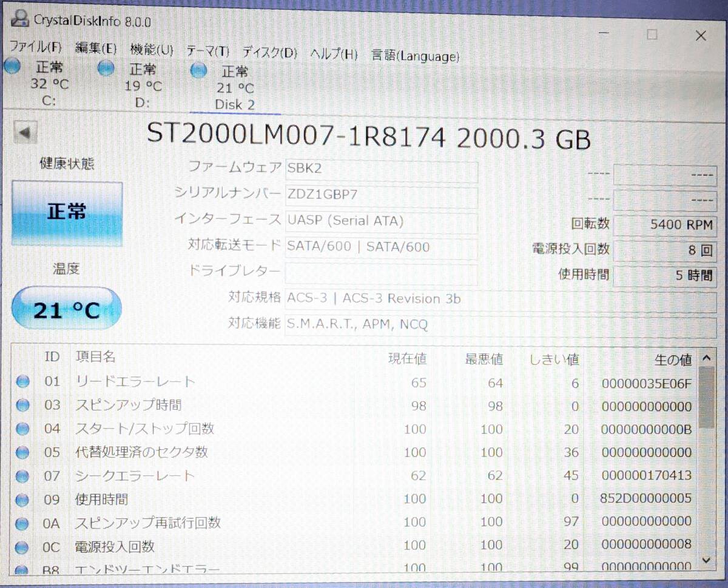Image resolution: width=728 pixels, height=588 pixels.
Task: Open the ディスク(D) menu
Action: pos(270,53)
